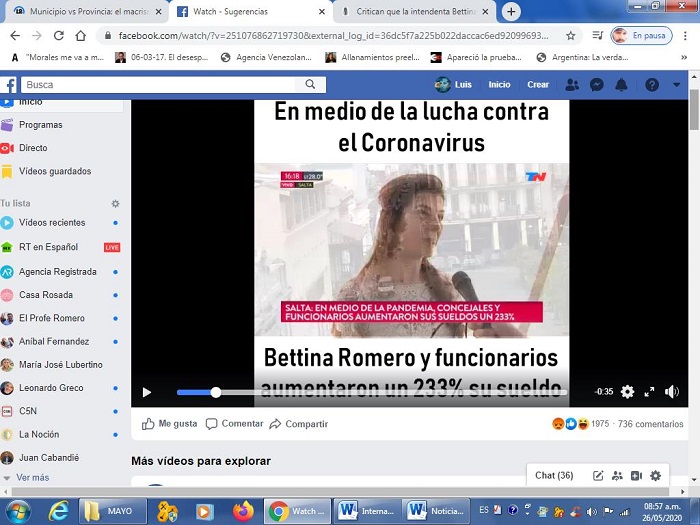Compose a new message icon in the chat bar

tap(598, 476)
